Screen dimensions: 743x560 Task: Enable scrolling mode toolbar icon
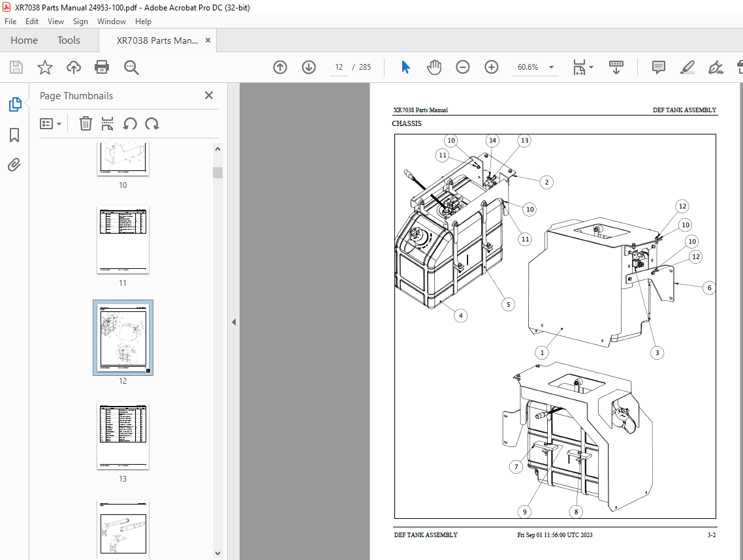tap(616, 67)
